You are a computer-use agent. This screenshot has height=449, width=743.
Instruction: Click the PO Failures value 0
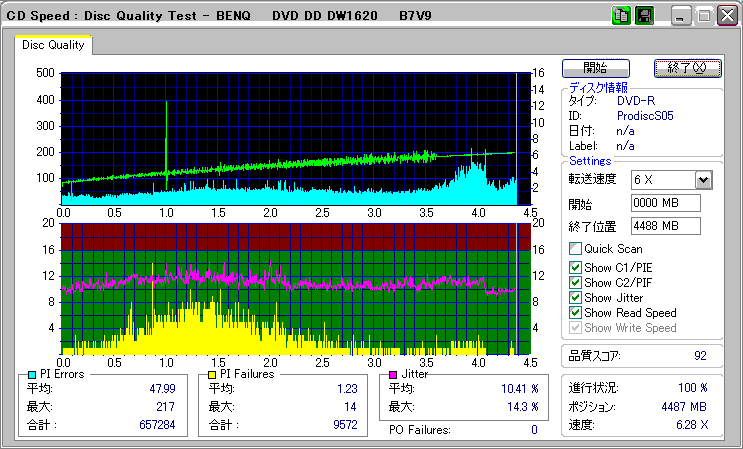[535, 430]
